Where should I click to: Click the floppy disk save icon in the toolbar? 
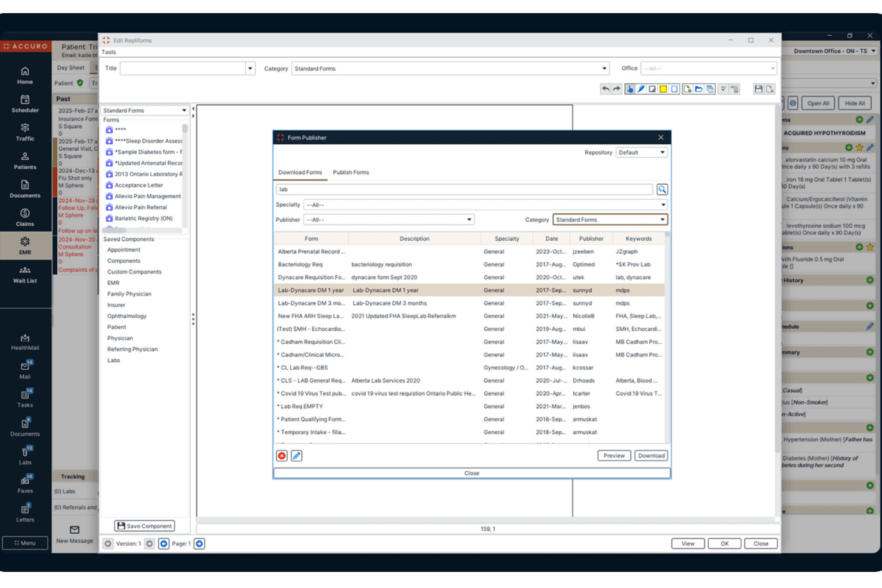[x=759, y=89]
